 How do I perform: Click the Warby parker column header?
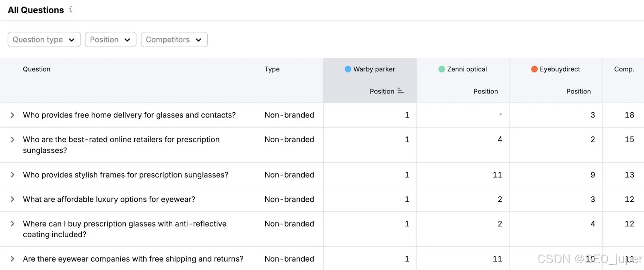click(374, 69)
